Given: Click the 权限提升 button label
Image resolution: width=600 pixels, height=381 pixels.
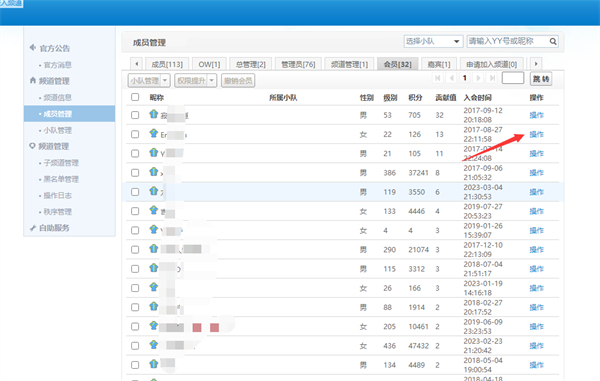Looking at the screenshot, I should [191, 80].
